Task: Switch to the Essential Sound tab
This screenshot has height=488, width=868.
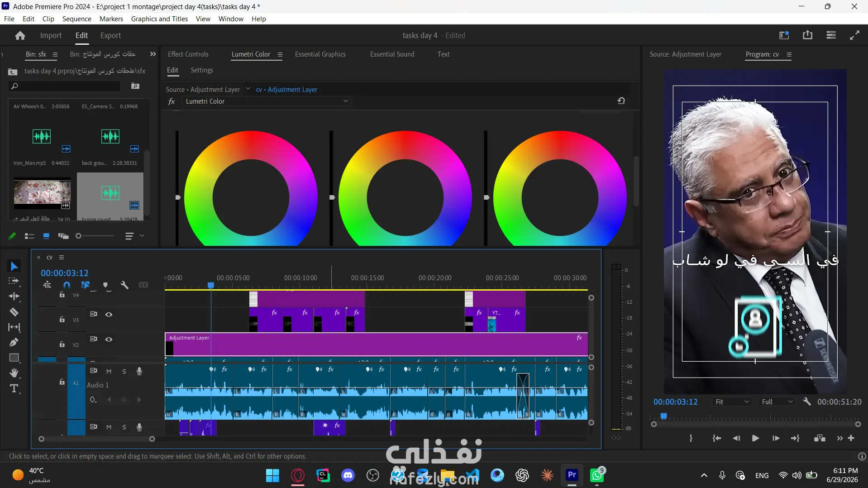Action: click(392, 54)
